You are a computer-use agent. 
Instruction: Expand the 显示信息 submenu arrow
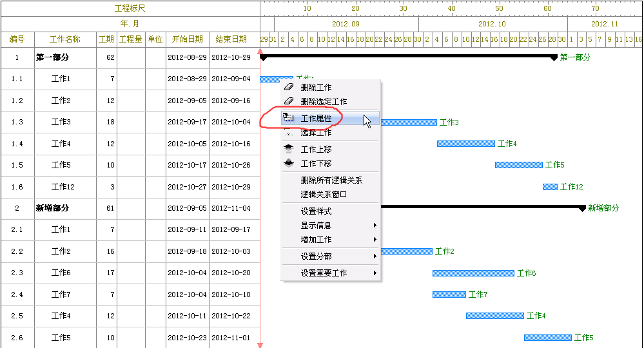(x=375, y=226)
